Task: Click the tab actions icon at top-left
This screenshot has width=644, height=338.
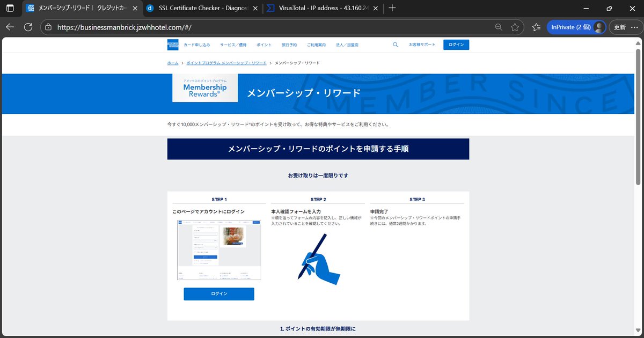Action: (x=9, y=9)
